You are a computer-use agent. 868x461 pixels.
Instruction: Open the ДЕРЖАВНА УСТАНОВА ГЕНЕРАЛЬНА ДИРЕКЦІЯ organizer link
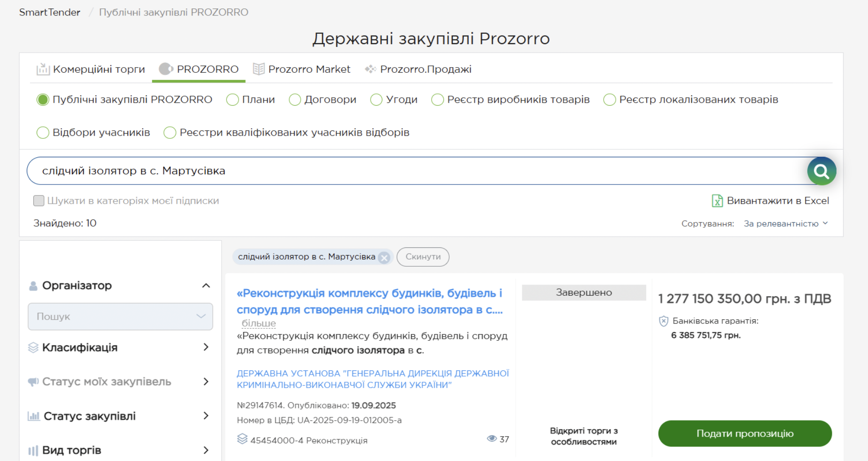click(372, 379)
